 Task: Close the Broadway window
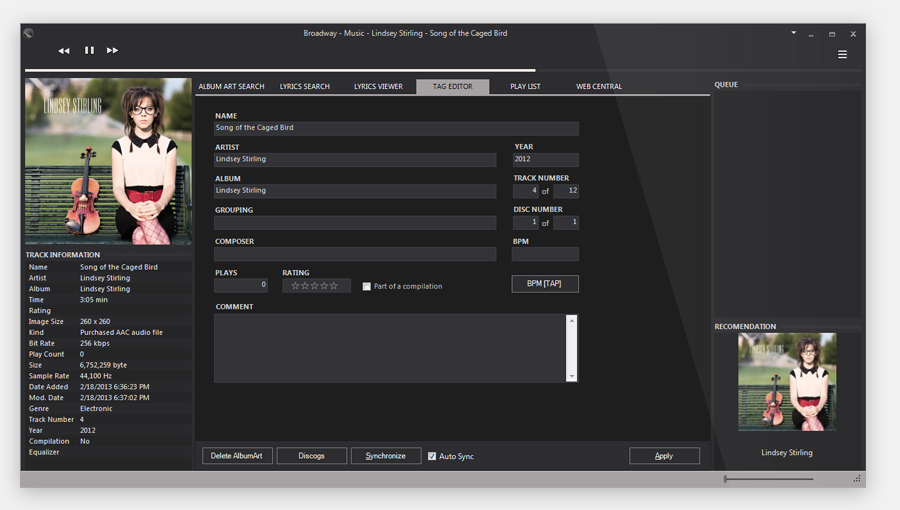click(853, 34)
